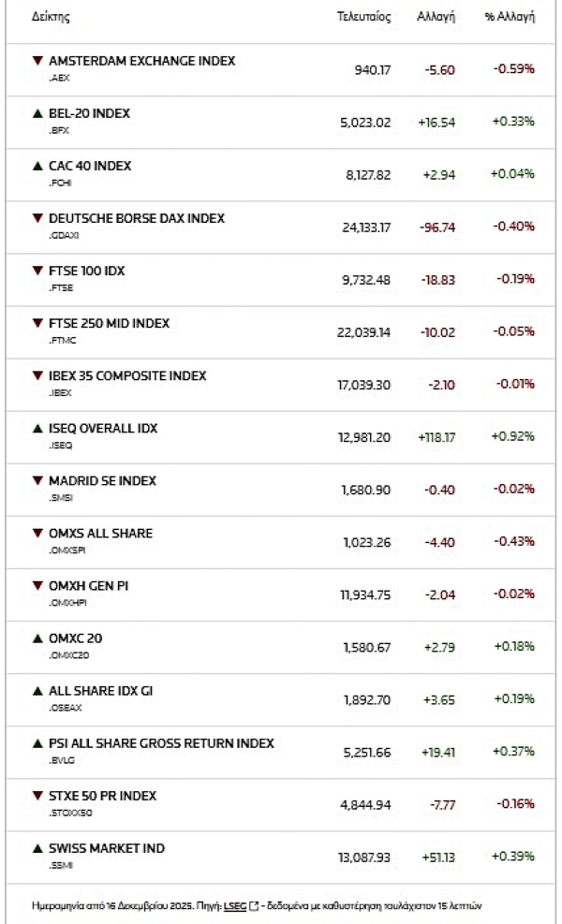Open the LSEG source link
The image size is (562, 924).
click(x=235, y=904)
